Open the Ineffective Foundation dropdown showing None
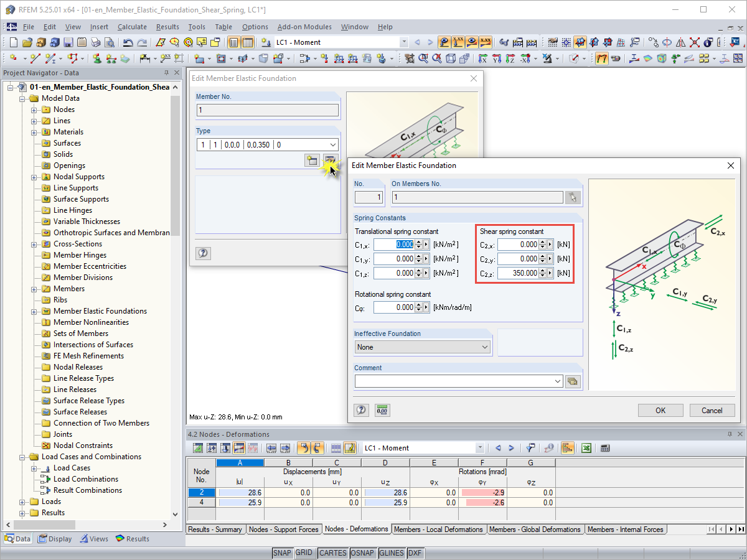The image size is (747, 560). [423, 347]
